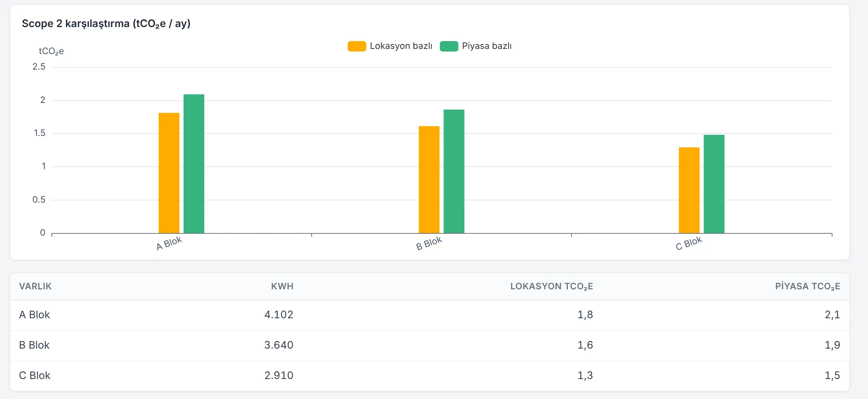Click kWh value 4.102
The image size is (868, 399).
(279, 315)
